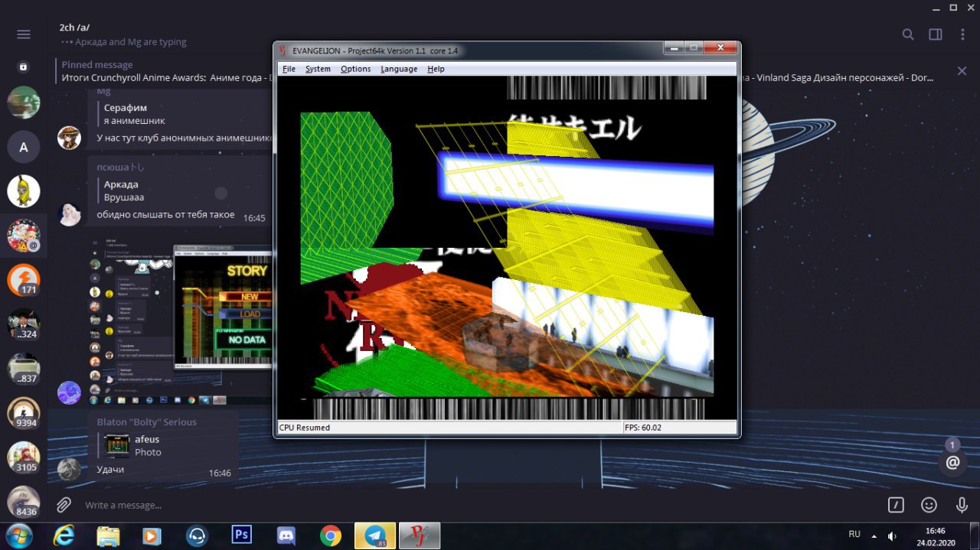Open Project64k Language menu

coord(399,69)
